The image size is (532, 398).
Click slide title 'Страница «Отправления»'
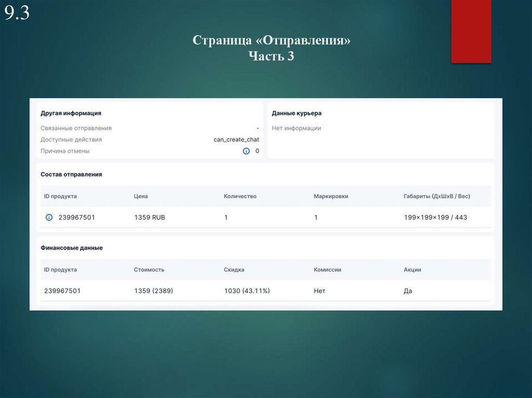pos(271,40)
